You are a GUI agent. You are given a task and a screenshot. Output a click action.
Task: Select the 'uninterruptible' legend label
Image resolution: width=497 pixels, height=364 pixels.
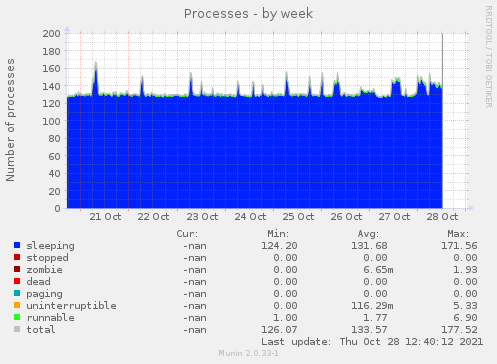tap(71, 306)
